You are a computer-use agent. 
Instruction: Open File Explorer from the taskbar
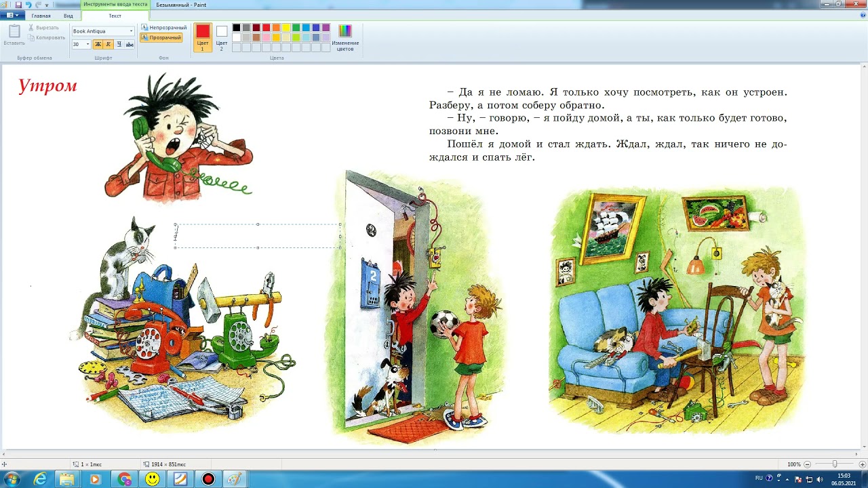coord(67,479)
